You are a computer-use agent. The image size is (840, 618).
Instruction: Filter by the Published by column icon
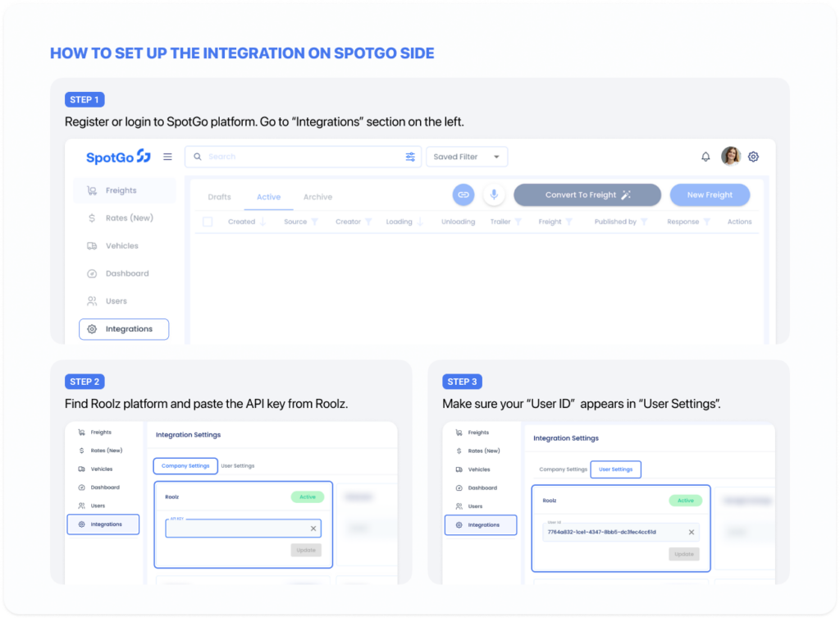[644, 222]
